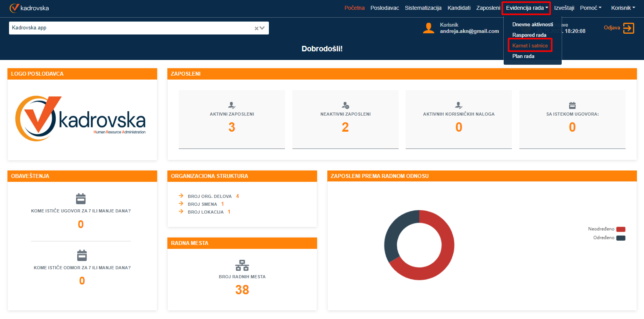
Task: Open the Korisnik dropdown menu
Action: [x=623, y=8]
